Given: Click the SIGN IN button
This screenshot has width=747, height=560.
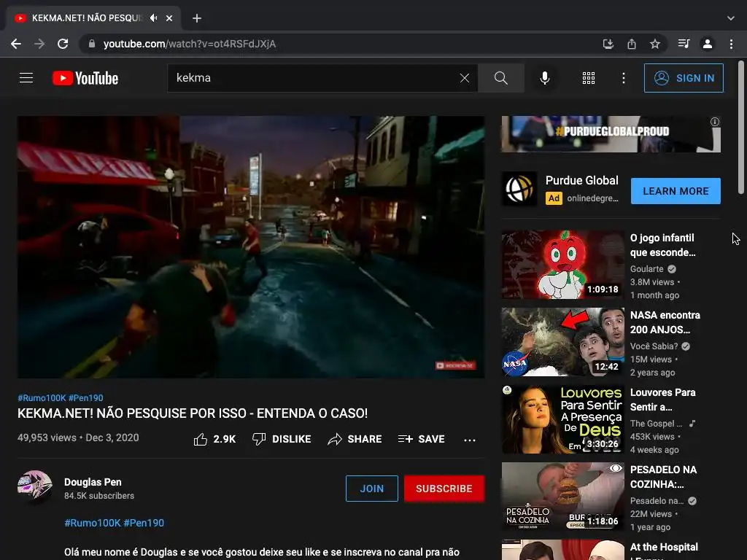Looking at the screenshot, I should click(x=683, y=78).
